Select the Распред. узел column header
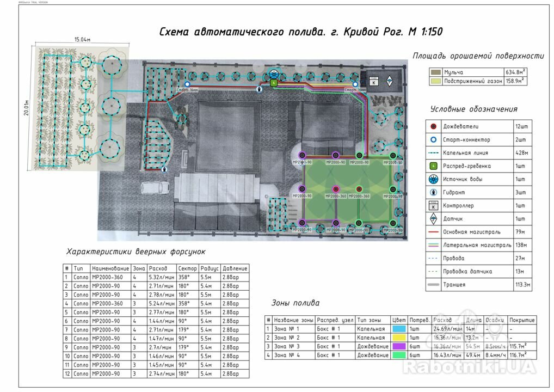This screenshot has width=554, height=392. 335,320
